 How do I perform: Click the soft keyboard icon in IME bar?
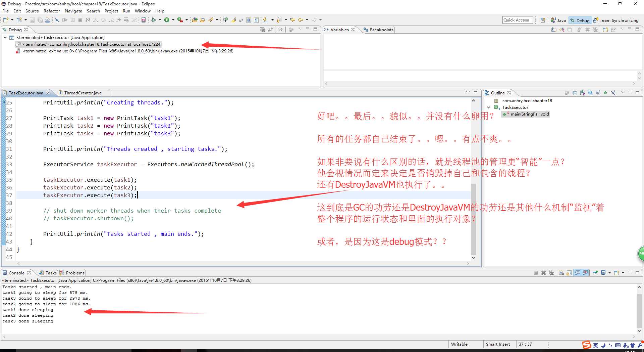618,345
